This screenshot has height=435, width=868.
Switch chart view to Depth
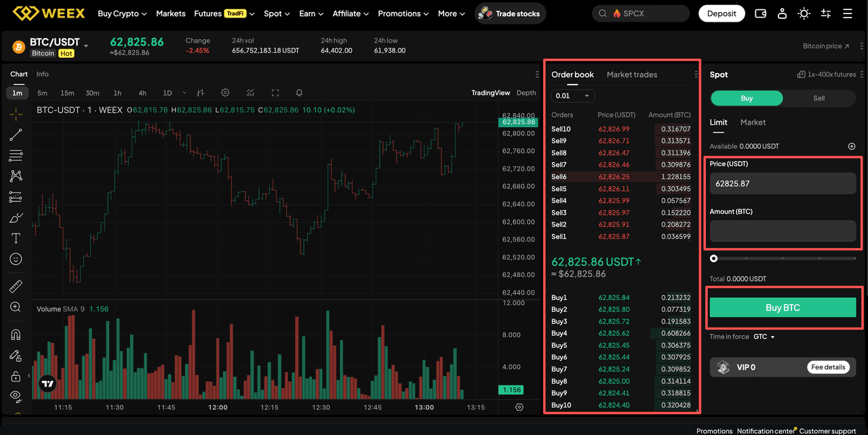[x=526, y=93]
